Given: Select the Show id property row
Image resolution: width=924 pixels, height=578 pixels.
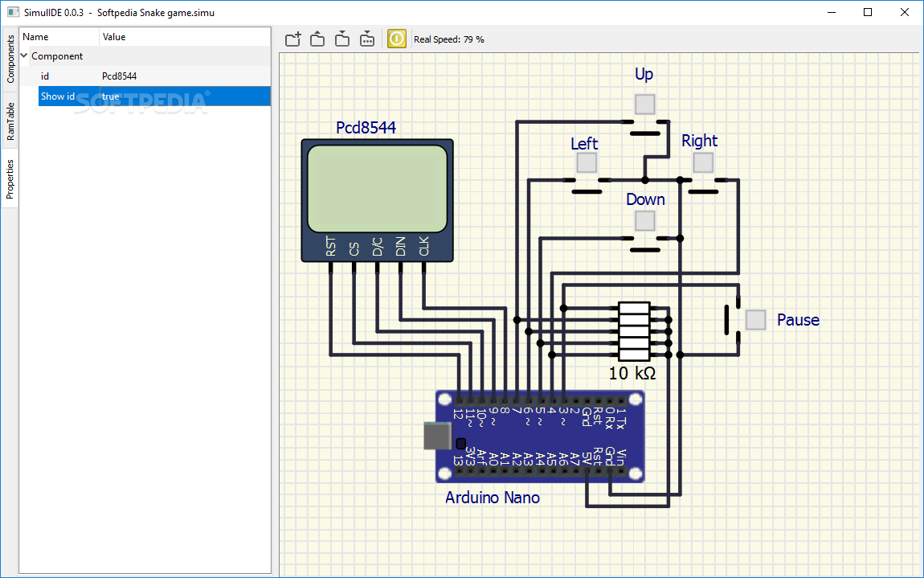Looking at the screenshot, I should 154,96.
